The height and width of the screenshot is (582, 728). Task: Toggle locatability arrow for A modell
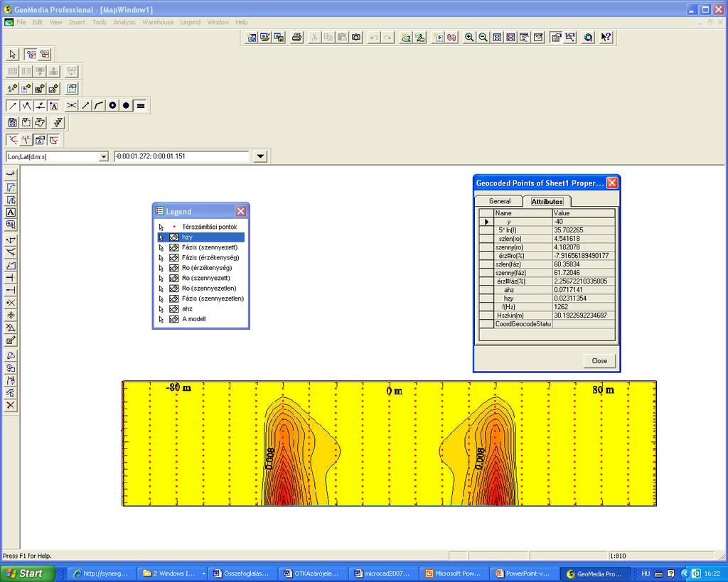point(161,319)
